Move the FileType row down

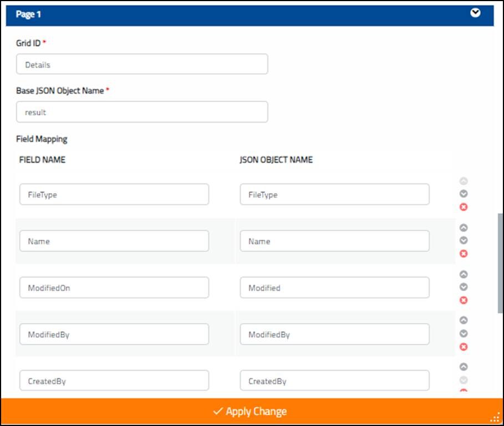click(464, 194)
